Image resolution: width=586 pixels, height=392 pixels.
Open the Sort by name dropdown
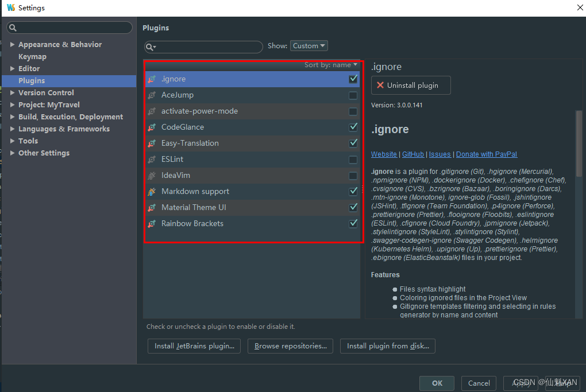(x=331, y=65)
